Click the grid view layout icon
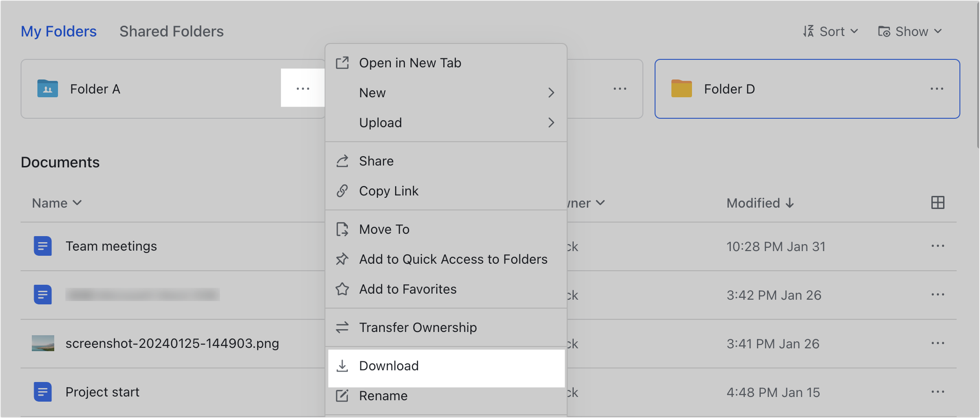Image resolution: width=980 pixels, height=418 pixels. click(937, 202)
